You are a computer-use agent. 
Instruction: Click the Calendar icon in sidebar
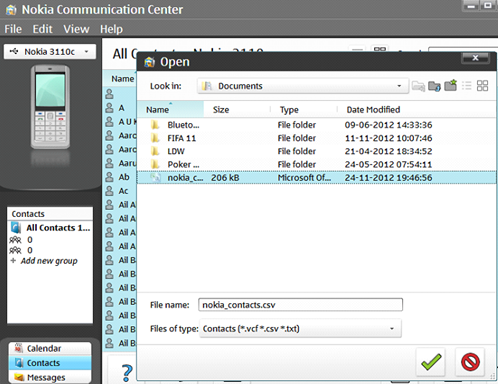pyautogui.click(x=19, y=348)
